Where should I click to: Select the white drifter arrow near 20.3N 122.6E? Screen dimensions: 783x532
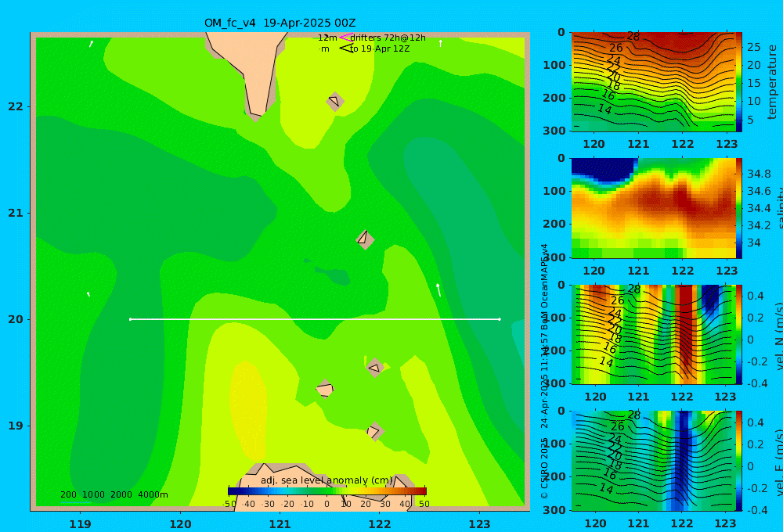pyautogui.click(x=438, y=290)
